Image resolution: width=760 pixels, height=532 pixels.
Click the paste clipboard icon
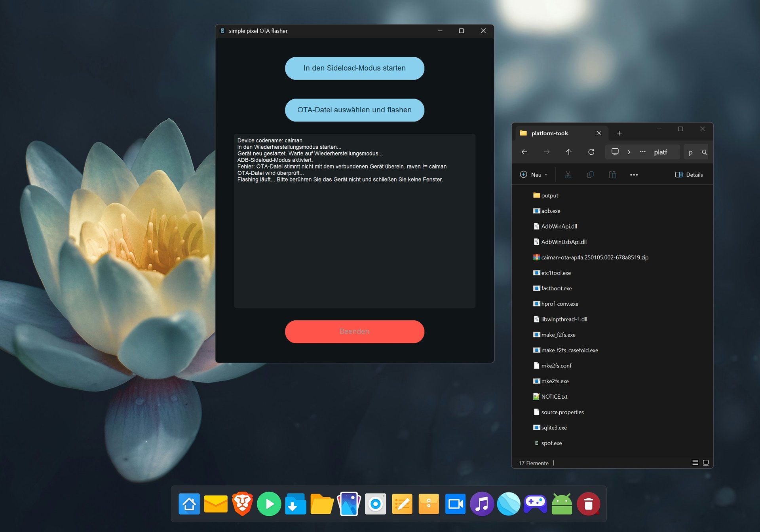coord(612,174)
